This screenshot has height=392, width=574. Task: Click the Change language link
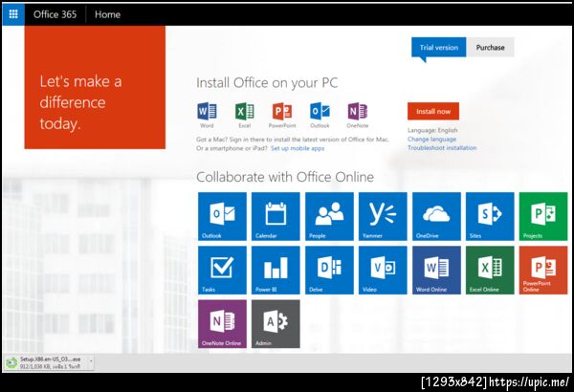point(431,139)
